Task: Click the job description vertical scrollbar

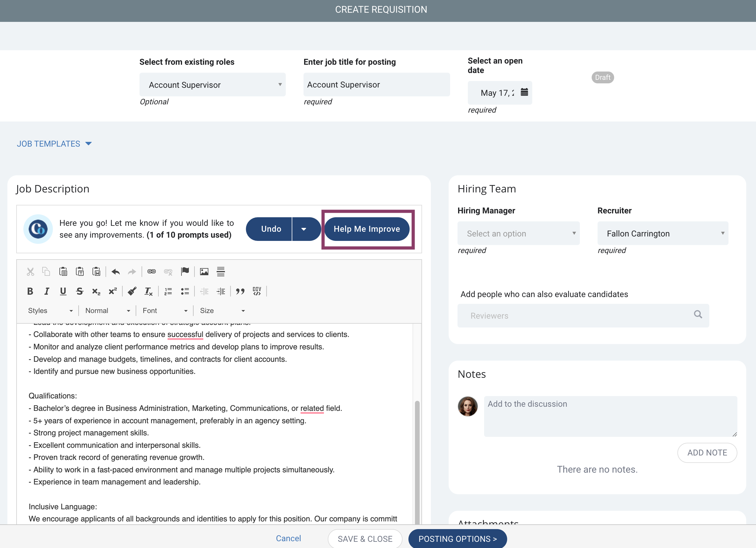Action: click(x=417, y=462)
